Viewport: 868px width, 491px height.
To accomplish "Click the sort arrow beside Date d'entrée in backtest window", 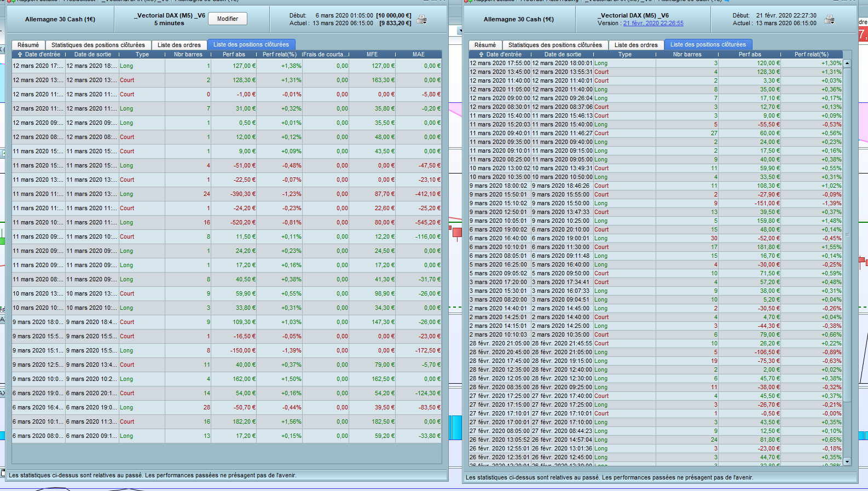I will (x=20, y=55).
